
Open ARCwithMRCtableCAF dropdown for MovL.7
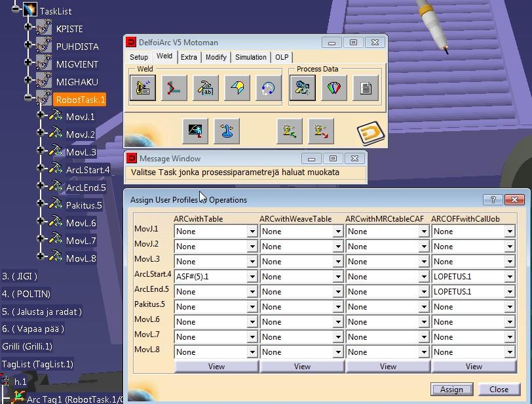pyautogui.click(x=424, y=337)
